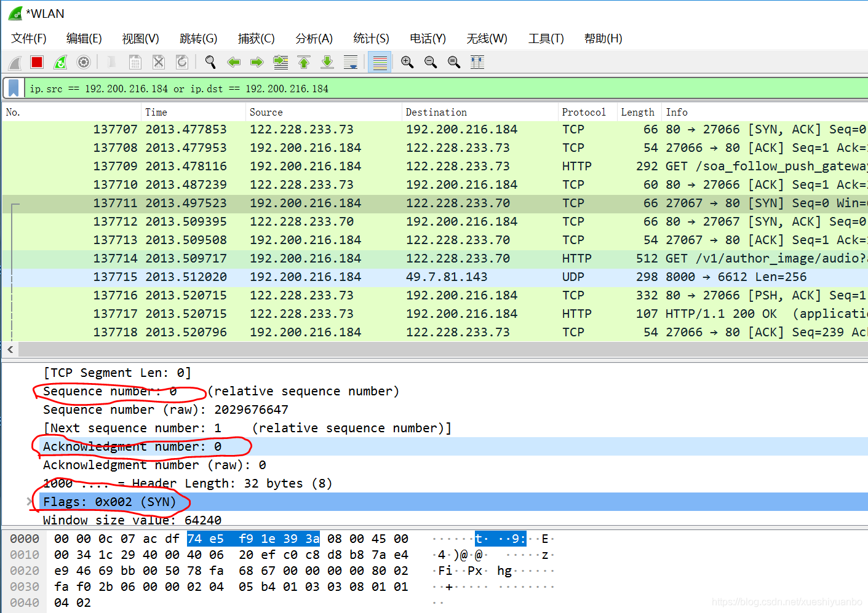The width and height of the screenshot is (868, 613).
Task: Select UDP packet 137715 row
Action: pos(435,277)
